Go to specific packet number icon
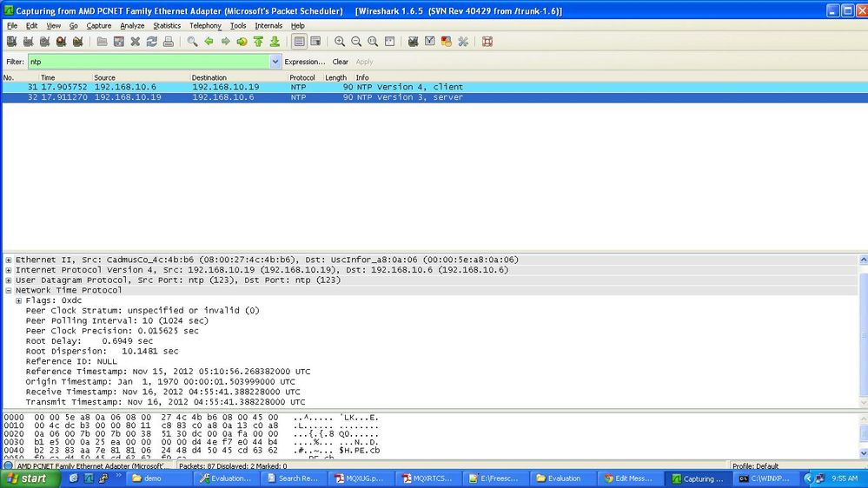 click(242, 42)
